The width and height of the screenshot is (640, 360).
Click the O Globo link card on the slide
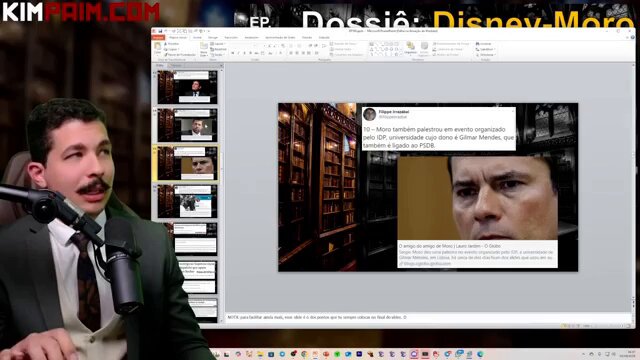pyautogui.click(x=478, y=254)
